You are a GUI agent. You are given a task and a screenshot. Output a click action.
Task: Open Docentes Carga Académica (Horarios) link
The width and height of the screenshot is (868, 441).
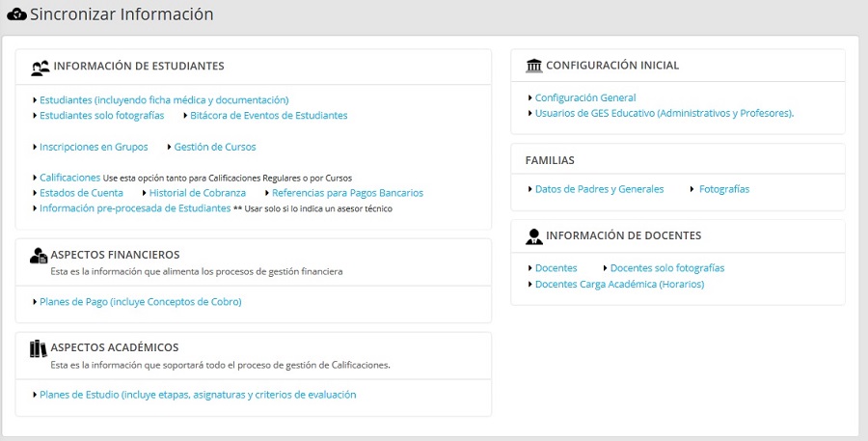point(619,284)
